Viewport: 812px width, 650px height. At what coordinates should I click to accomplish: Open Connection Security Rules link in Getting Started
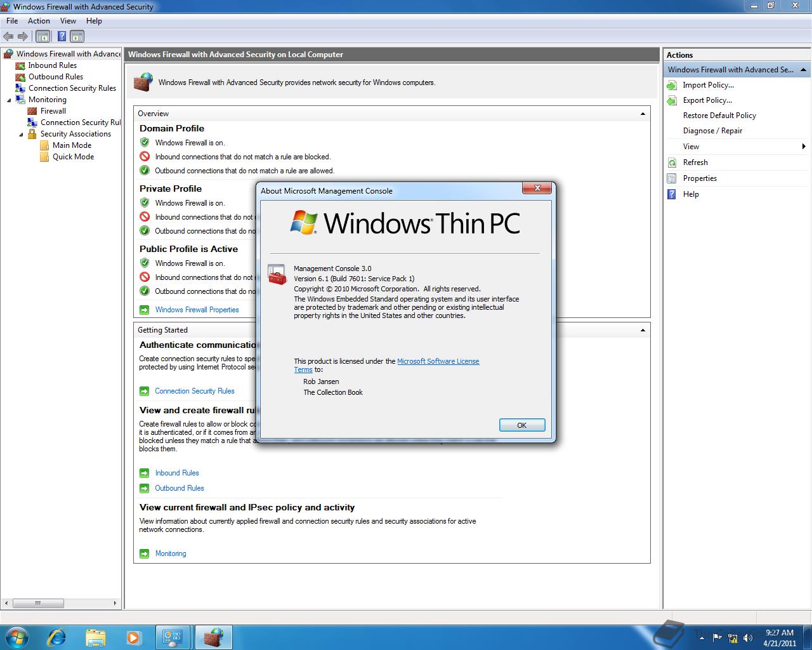click(x=194, y=391)
